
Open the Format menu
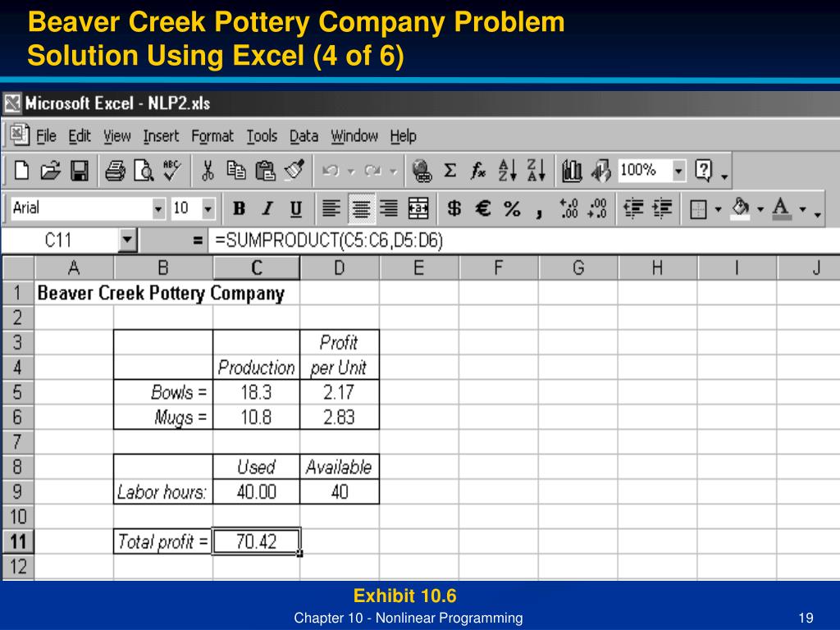(x=212, y=136)
